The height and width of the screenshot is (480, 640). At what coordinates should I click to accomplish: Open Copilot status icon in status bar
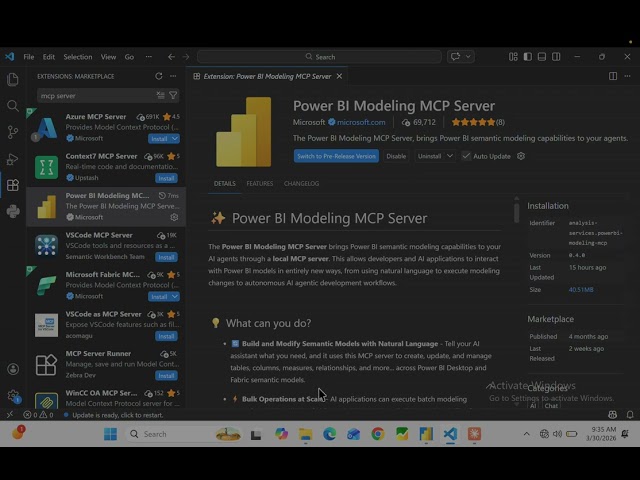612,415
